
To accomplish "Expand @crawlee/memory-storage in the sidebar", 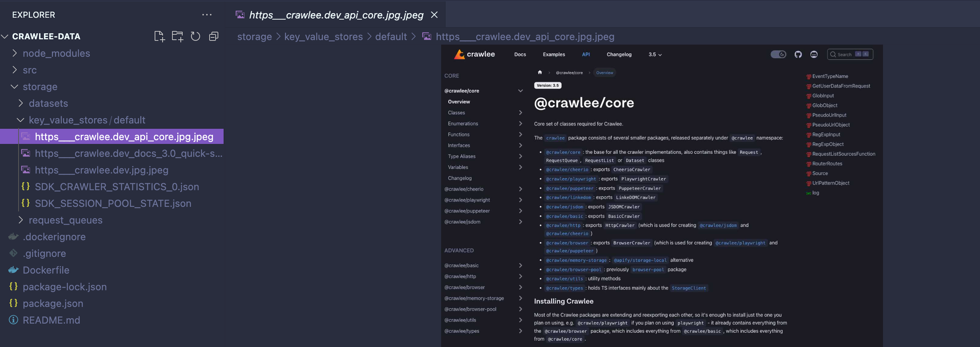I will (520, 298).
